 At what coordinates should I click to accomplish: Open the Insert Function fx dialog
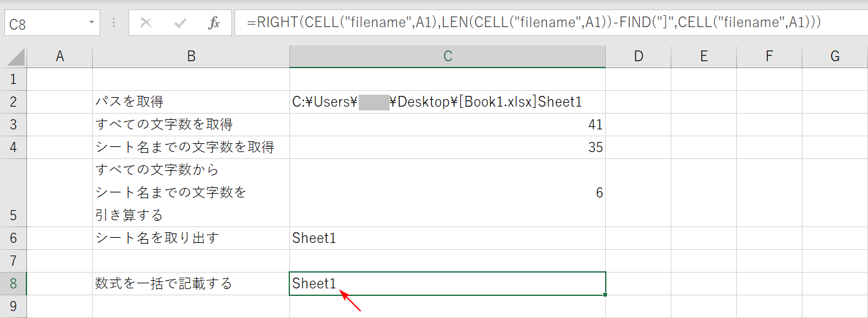pyautogui.click(x=214, y=24)
